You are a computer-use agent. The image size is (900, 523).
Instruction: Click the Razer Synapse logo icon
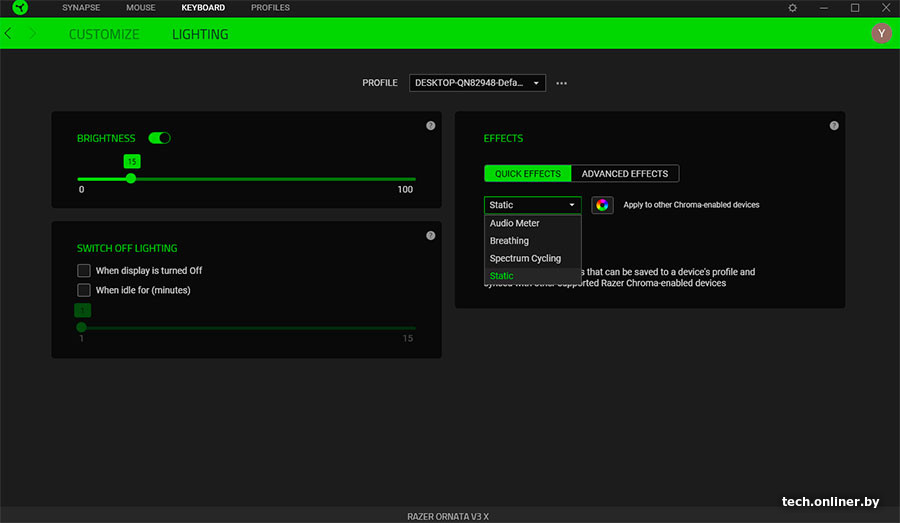point(21,8)
